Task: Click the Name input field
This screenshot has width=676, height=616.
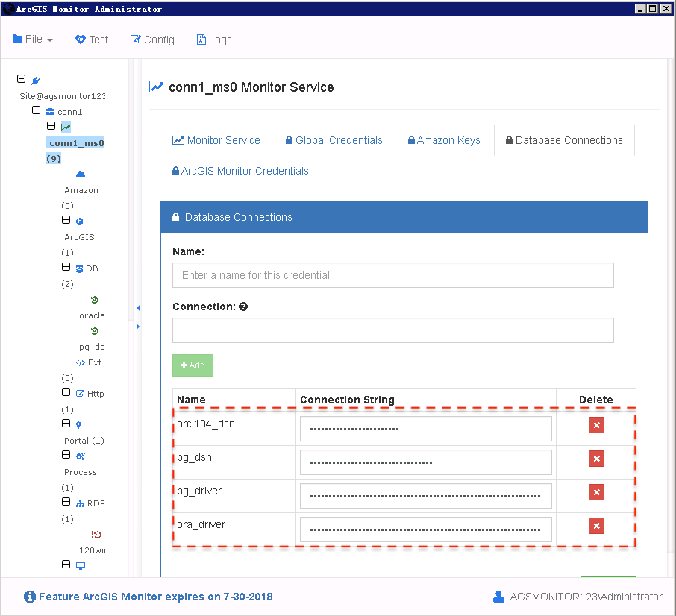Action: 392,275
